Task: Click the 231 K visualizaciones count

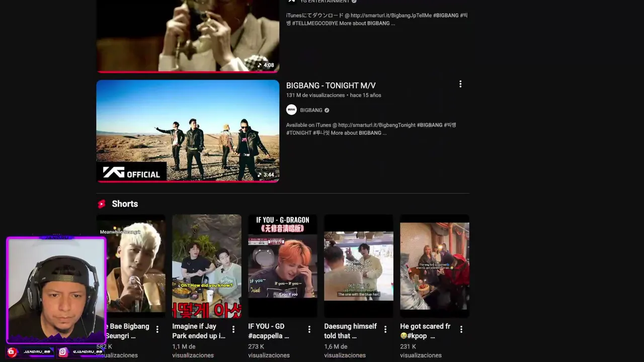Action: coord(421,351)
